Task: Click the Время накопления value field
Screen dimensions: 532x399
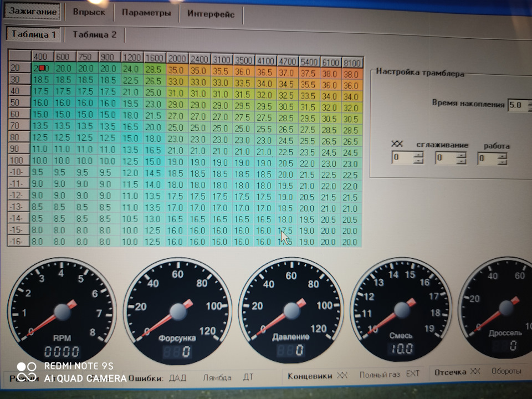Action: [515, 104]
